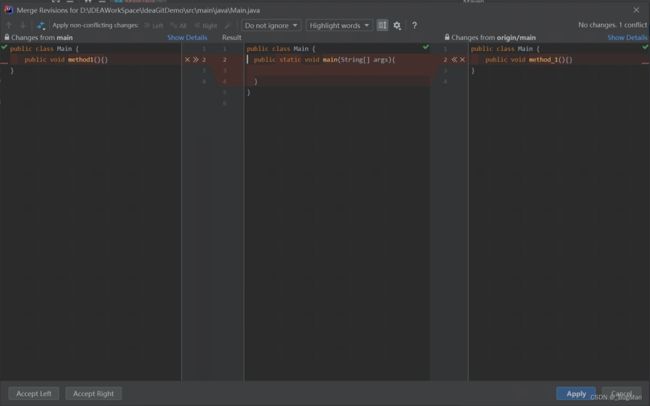
Task: Show Details for changes from main
Action: (187, 37)
